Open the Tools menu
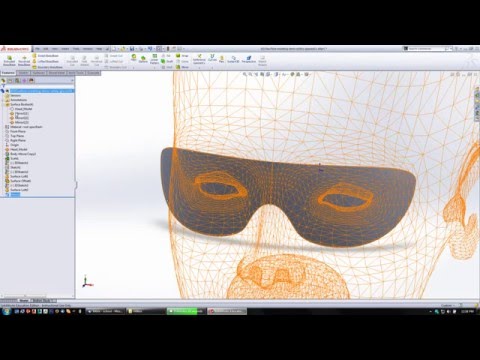 (76, 49)
